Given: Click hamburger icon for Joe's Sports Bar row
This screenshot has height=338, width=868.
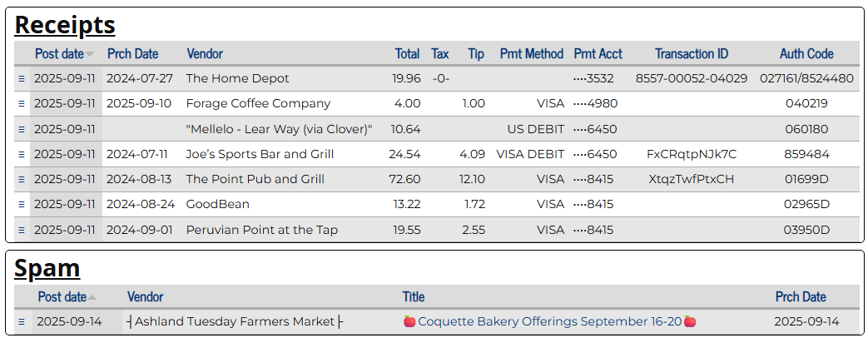Looking at the screenshot, I should [22, 154].
